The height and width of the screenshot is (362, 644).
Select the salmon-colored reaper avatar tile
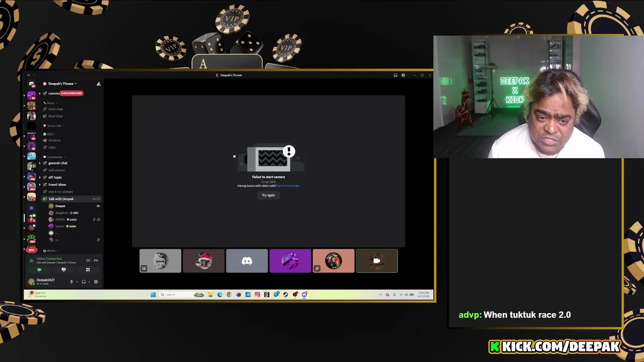tap(333, 261)
